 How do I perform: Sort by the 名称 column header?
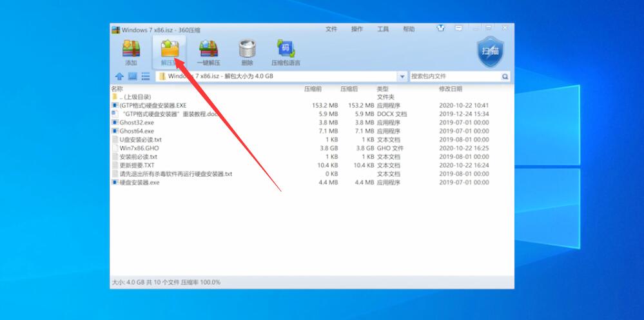click(x=117, y=89)
